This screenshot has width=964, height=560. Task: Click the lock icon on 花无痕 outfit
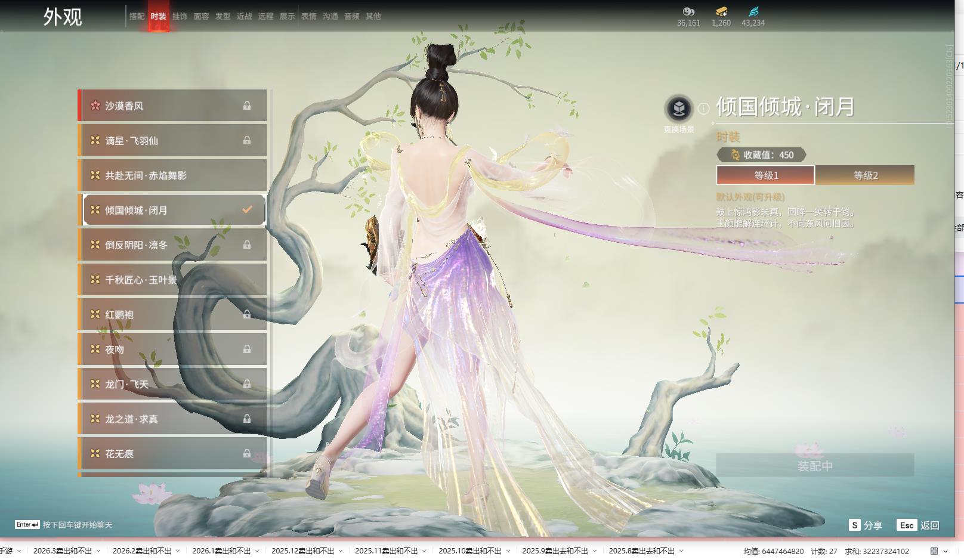click(246, 453)
